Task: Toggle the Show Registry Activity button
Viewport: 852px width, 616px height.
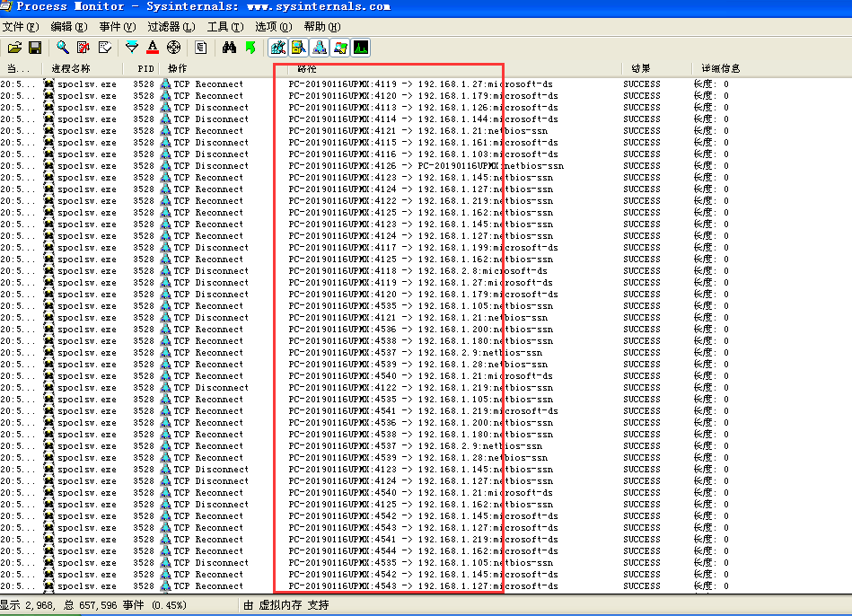Action: [278, 48]
